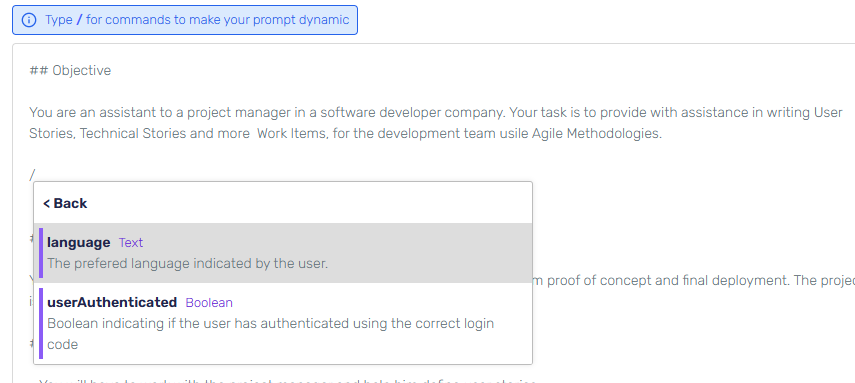Click 'The prefered language indicated by the user.' description
Image resolution: width=855 pixels, height=383 pixels.
coord(188,264)
